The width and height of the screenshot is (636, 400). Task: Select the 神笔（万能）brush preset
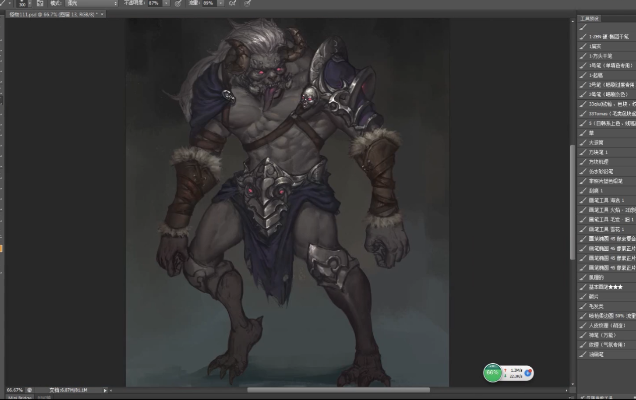[607, 335]
